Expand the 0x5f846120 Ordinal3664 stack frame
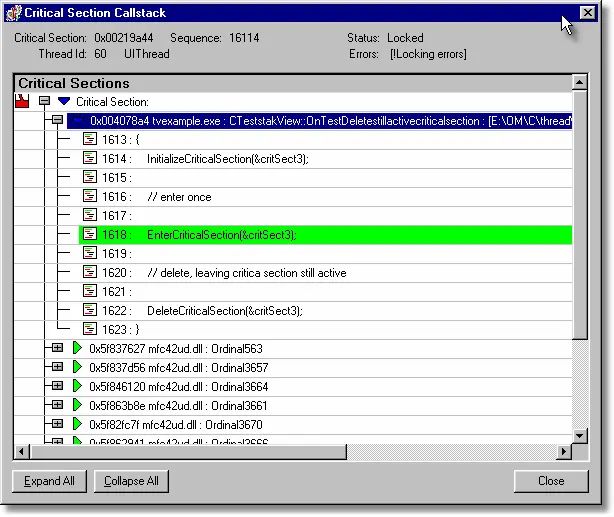 click(58, 385)
